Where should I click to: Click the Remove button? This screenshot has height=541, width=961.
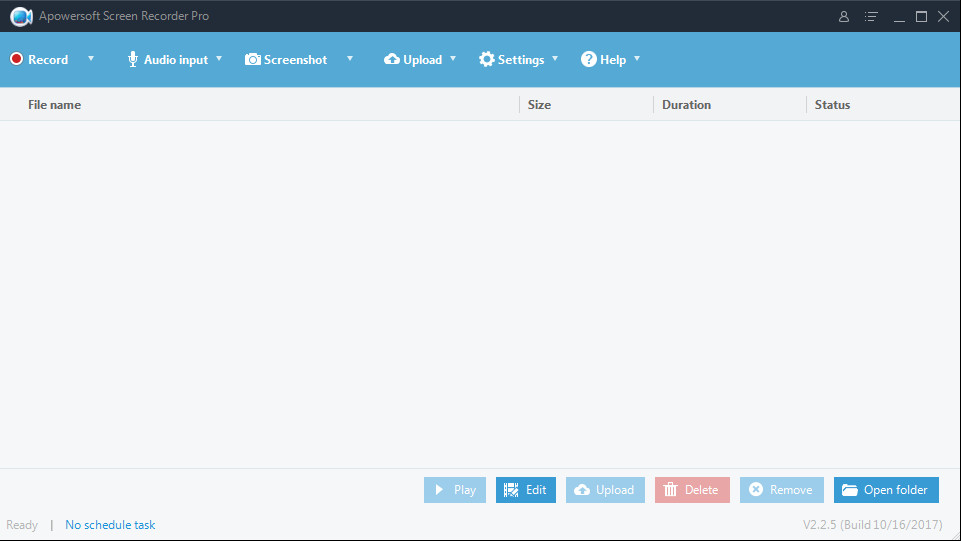pyautogui.click(x=781, y=490)
